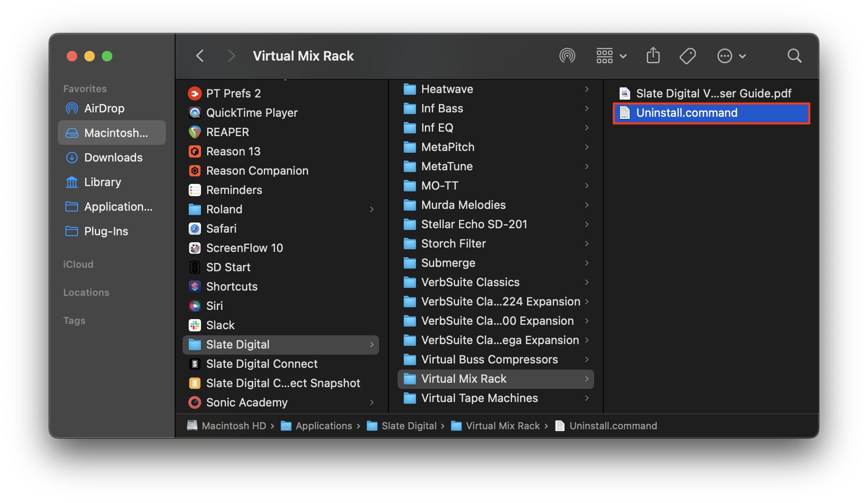The image size is (868, 503).
Task: Expand the Sonic Academy folder chevron
Action: point(372,402)
